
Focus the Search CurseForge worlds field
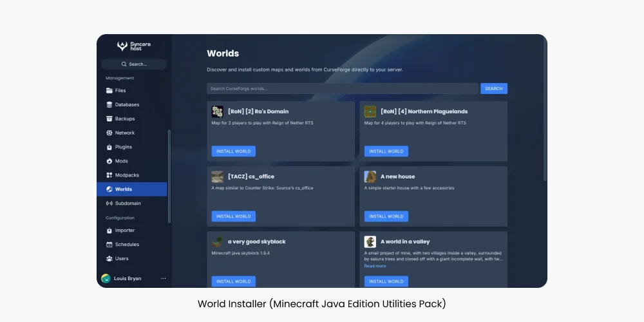click(x=343, y=89)
